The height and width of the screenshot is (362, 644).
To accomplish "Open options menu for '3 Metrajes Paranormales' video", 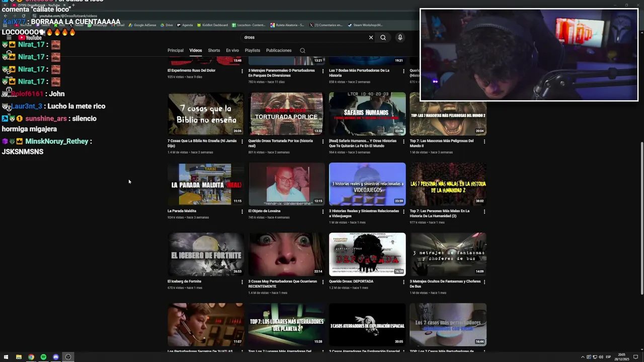I will pyautogui.click(x=323, y=71).
